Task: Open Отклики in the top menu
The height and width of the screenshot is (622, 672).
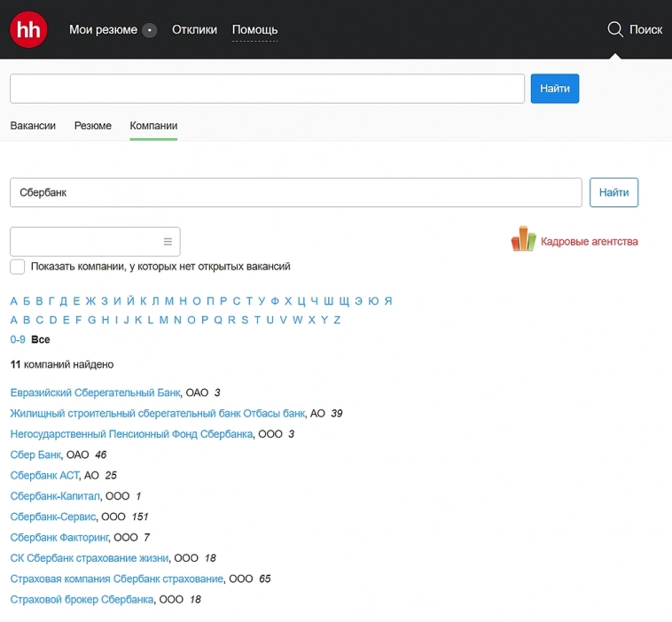Action: point(194,29)
